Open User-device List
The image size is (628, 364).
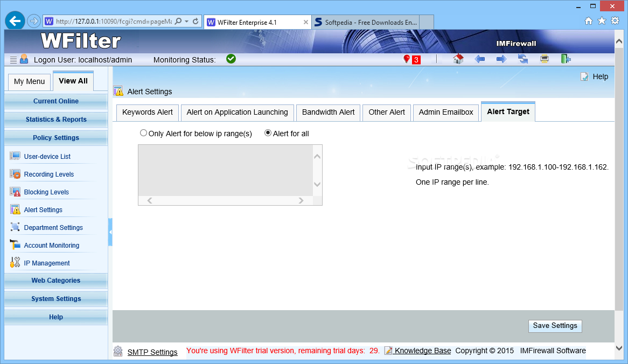click(x=47, y=157)
